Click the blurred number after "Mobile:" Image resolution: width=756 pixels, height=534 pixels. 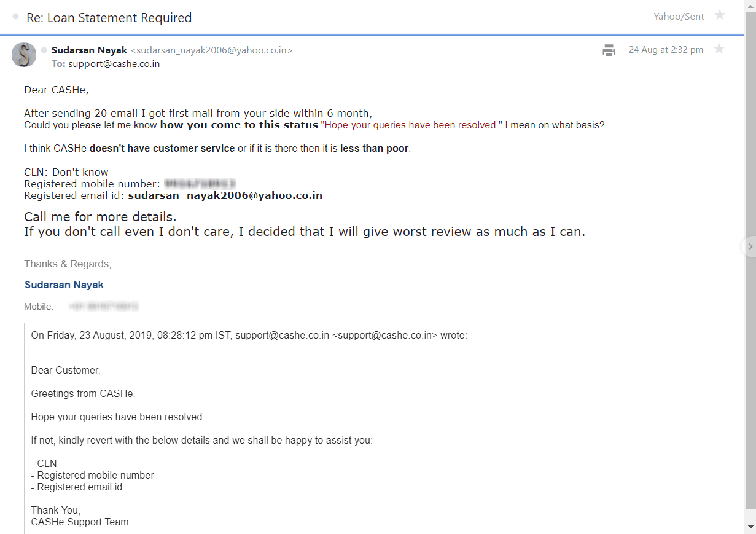tap(104, 306)
